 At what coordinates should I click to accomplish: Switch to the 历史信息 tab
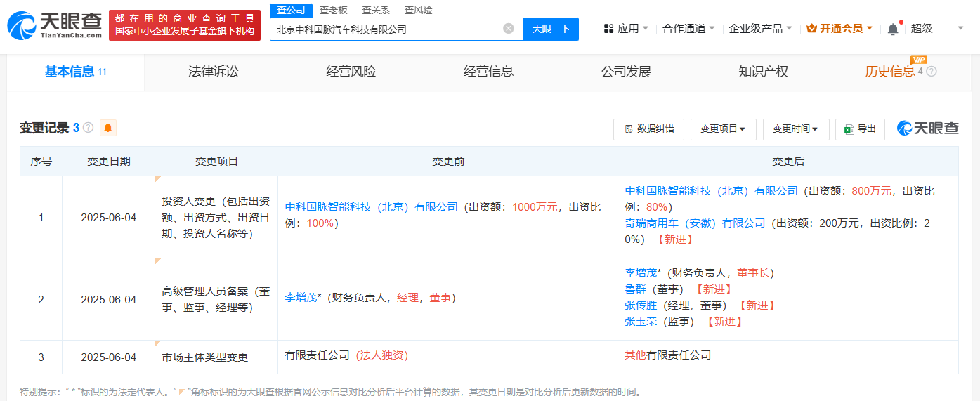(890, 72)
